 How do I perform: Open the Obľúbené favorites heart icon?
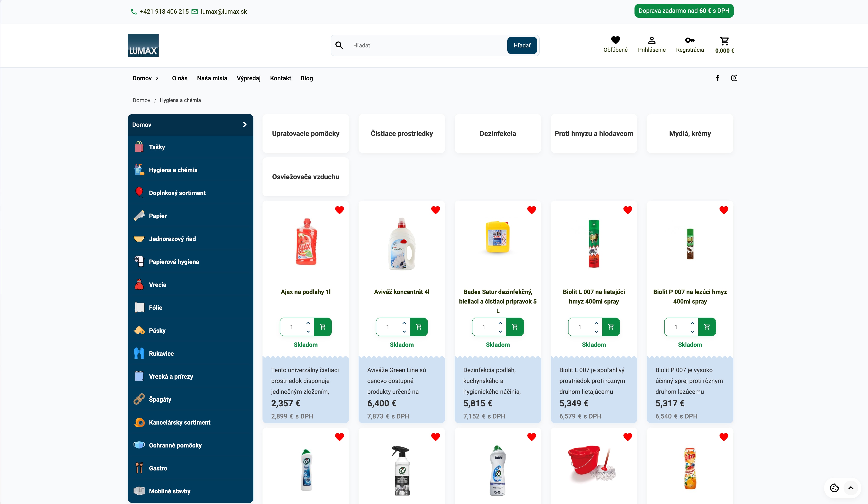coord(615,40)
